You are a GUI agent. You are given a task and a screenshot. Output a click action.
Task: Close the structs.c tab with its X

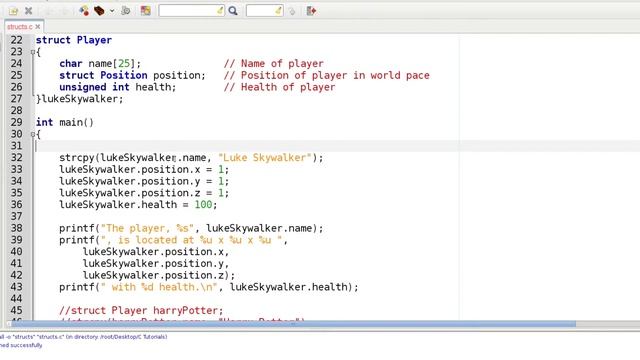coord(38,27)
